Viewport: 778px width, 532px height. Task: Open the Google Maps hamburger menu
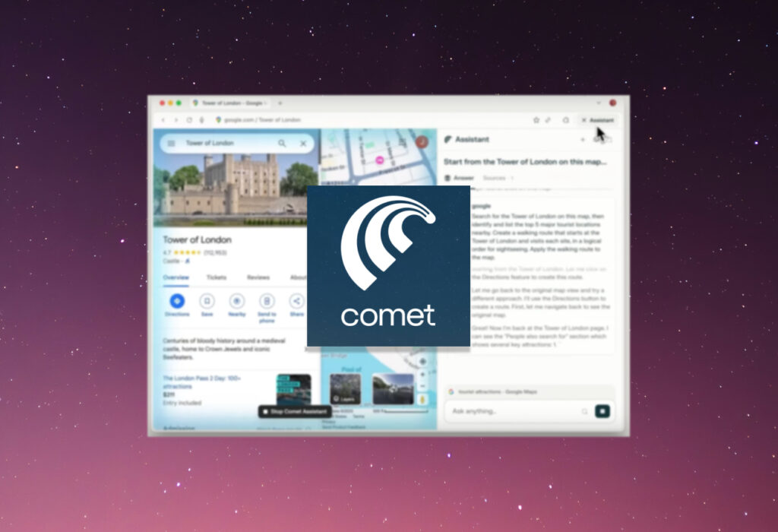click(x=172, y=144)
